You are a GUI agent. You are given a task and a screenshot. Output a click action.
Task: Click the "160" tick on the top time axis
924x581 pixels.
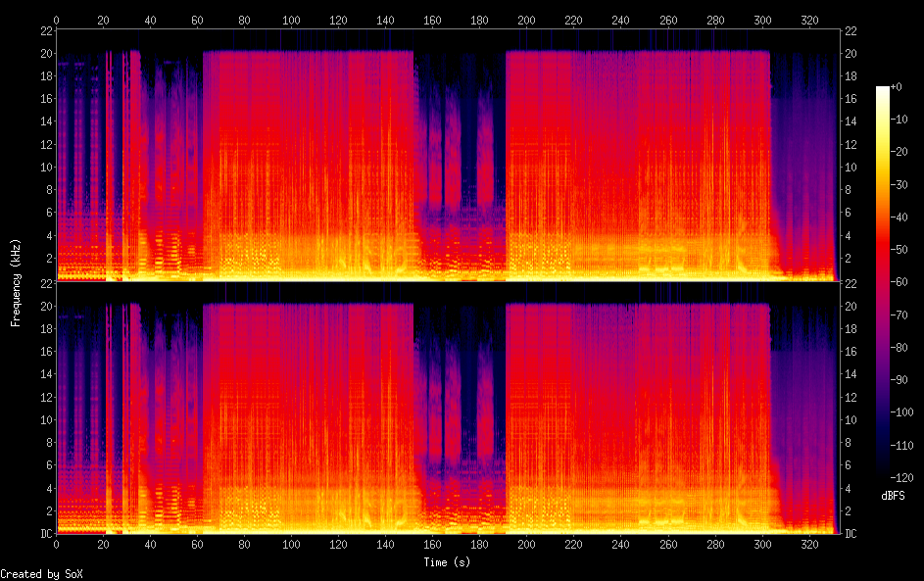coord(432,20)
